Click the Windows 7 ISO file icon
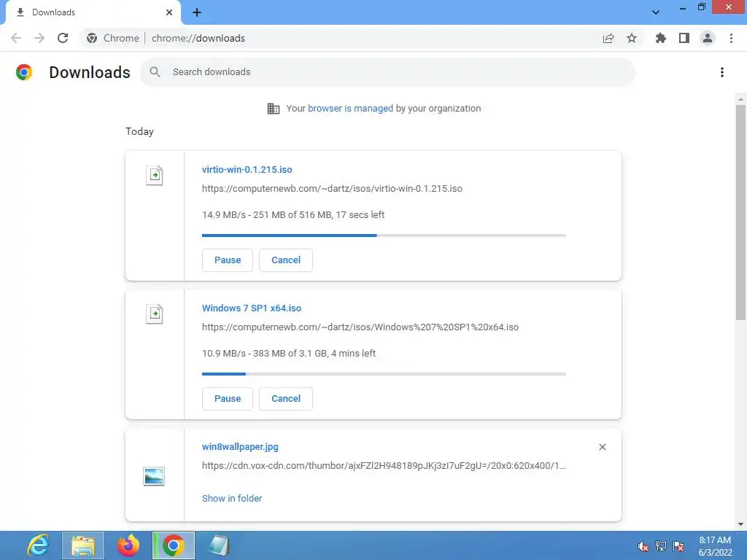The image size is (747, 560). [x=155, y=314]
